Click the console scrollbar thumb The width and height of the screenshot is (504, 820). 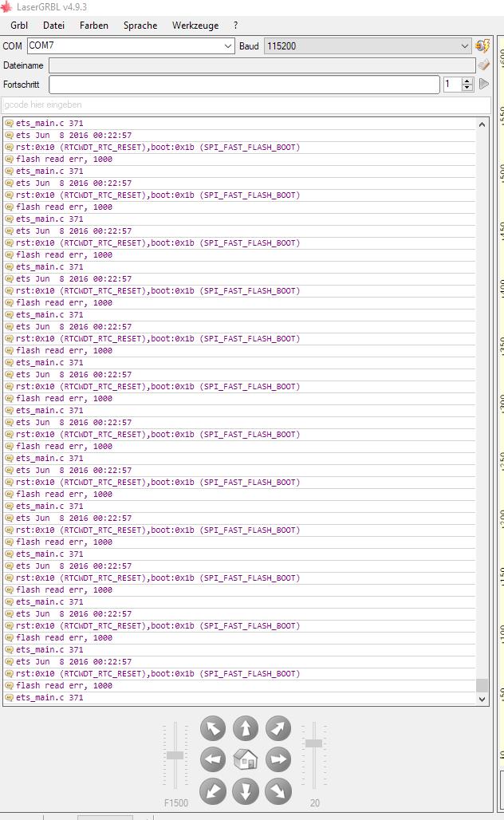tap(482, 685)
